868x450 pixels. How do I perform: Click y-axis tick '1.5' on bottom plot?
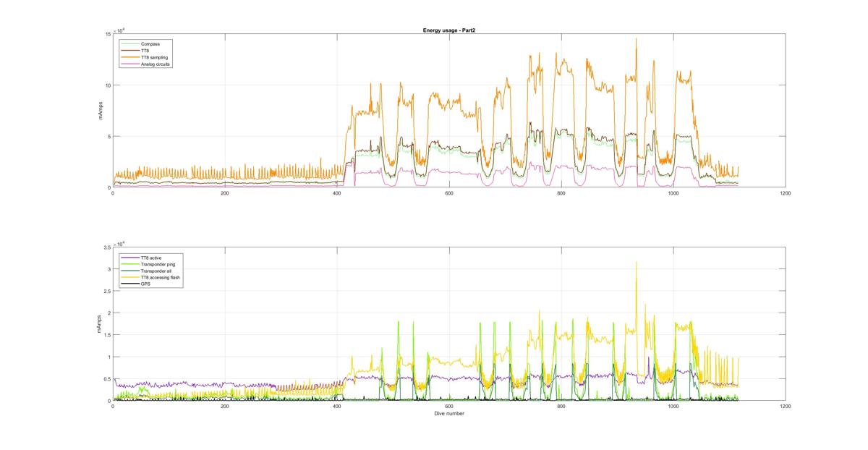coord(107,335)
